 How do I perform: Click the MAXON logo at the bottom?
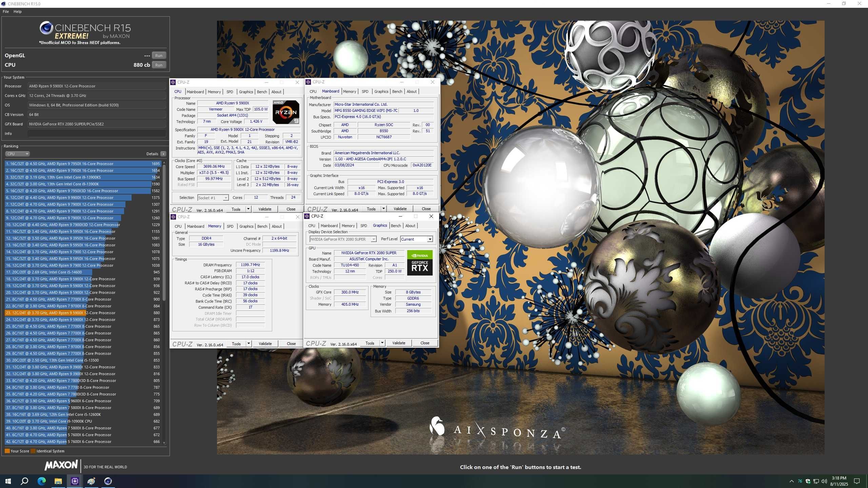61,465
